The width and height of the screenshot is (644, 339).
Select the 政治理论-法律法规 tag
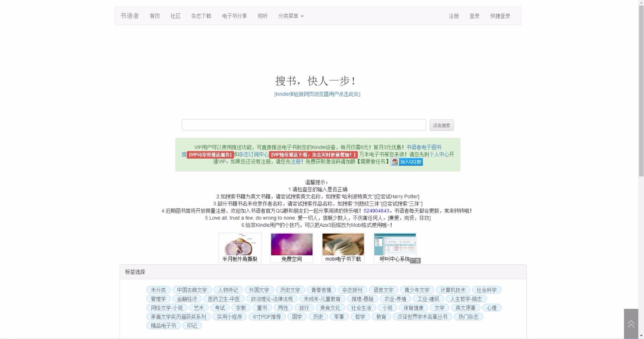pos(272,299)
